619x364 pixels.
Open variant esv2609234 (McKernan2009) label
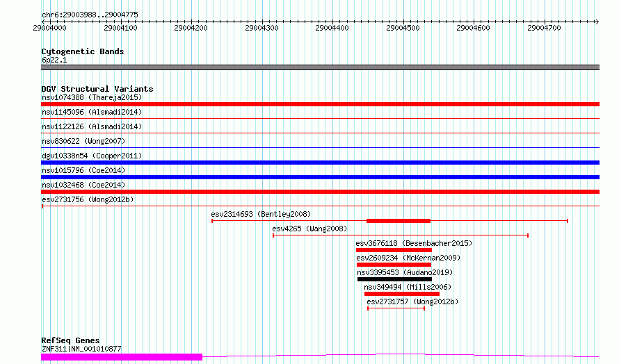tap(408, 258)
